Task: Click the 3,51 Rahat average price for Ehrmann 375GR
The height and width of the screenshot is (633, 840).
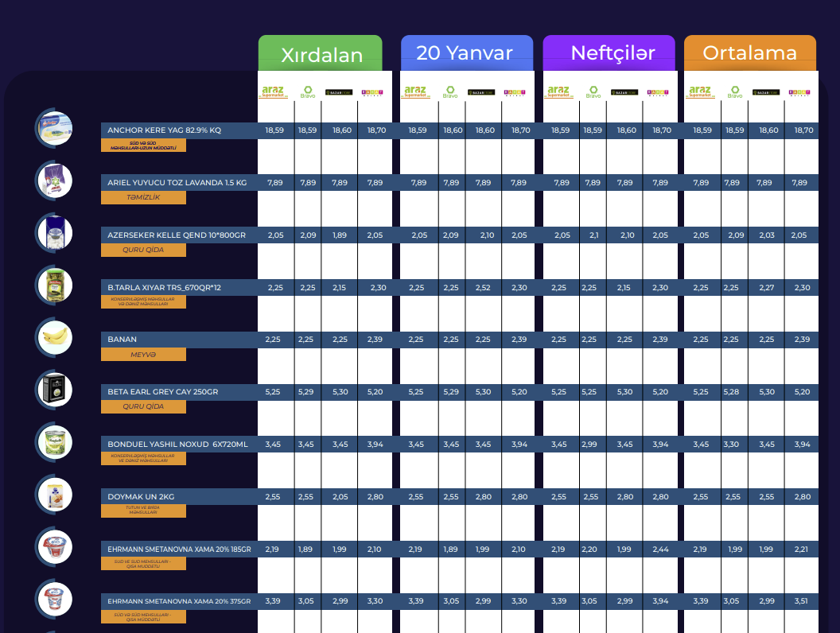Action: (x=802, y=601)
